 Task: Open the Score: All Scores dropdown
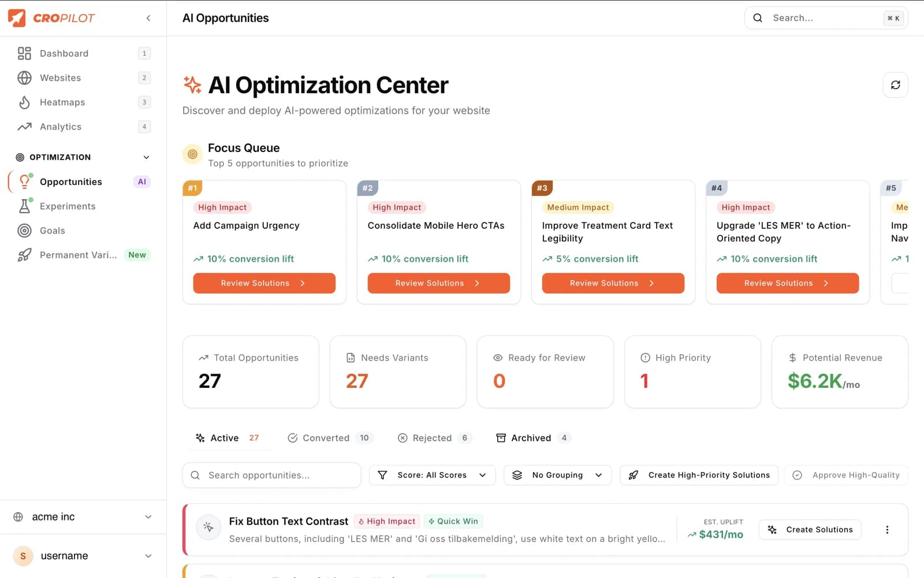tap(432, 475)
